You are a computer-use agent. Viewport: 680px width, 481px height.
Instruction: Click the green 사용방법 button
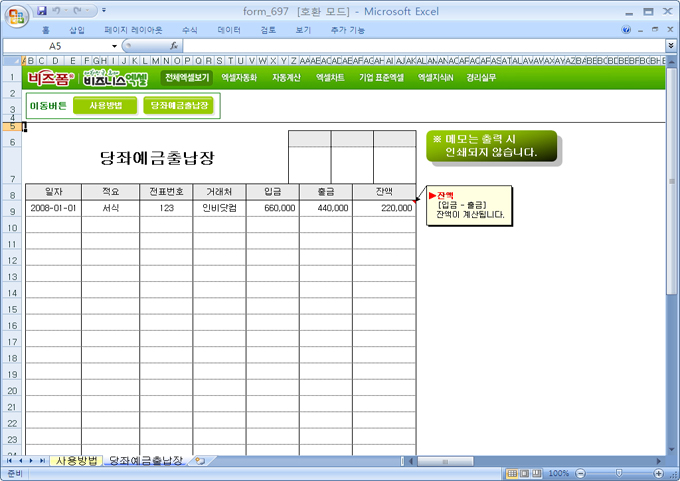(x=105, y=105)
